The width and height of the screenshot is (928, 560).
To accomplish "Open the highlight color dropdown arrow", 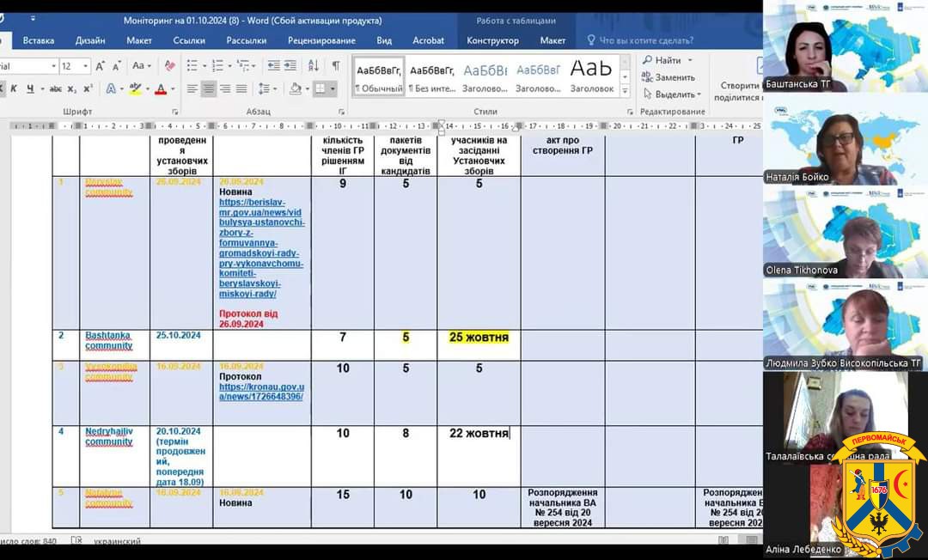I will pos(148,89).
